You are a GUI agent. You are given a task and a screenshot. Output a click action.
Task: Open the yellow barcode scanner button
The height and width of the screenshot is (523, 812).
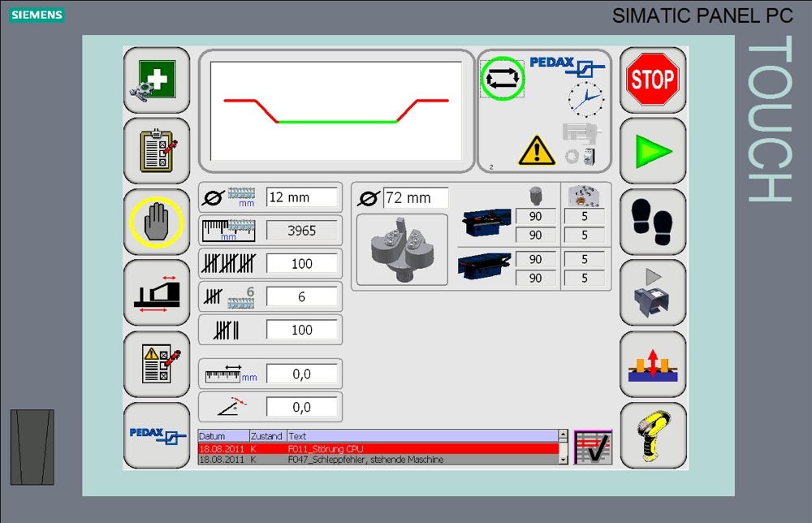point(653,435)
